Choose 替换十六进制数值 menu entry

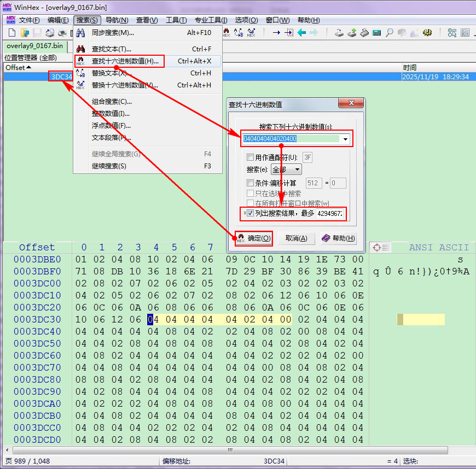tap(125, 85)
